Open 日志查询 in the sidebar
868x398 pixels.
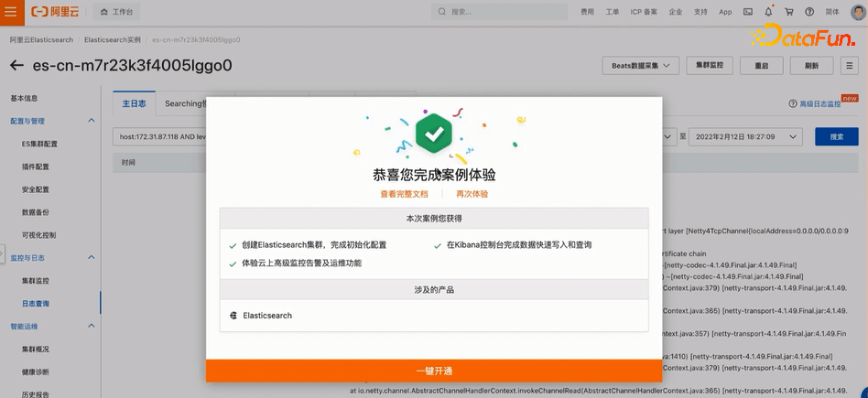(36, 304)
